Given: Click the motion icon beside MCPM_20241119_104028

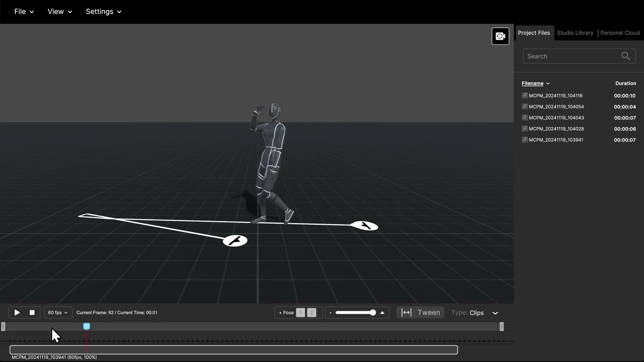Looking at the screenshot, I should pos(525,129).
